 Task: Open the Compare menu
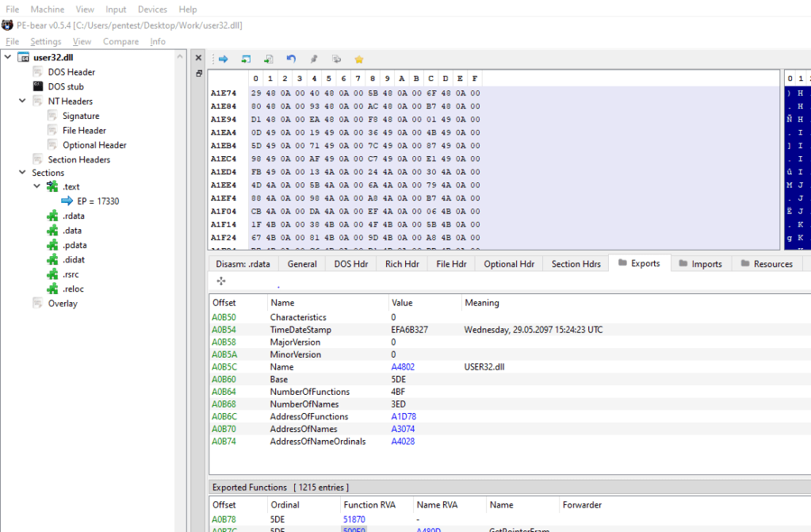(121, 41)
